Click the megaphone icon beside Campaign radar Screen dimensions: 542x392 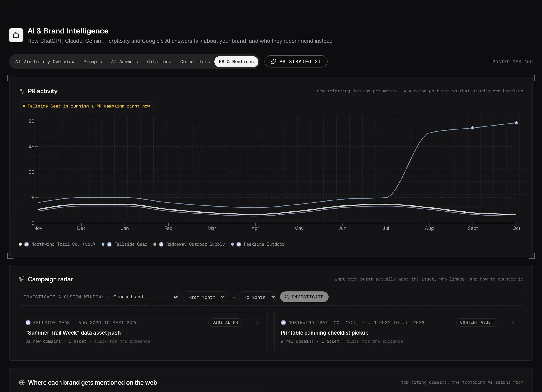[22, 279]
